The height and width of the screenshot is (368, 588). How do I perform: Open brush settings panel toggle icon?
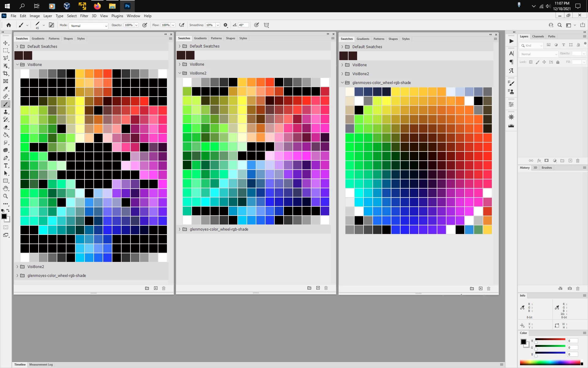pos(51,25)
